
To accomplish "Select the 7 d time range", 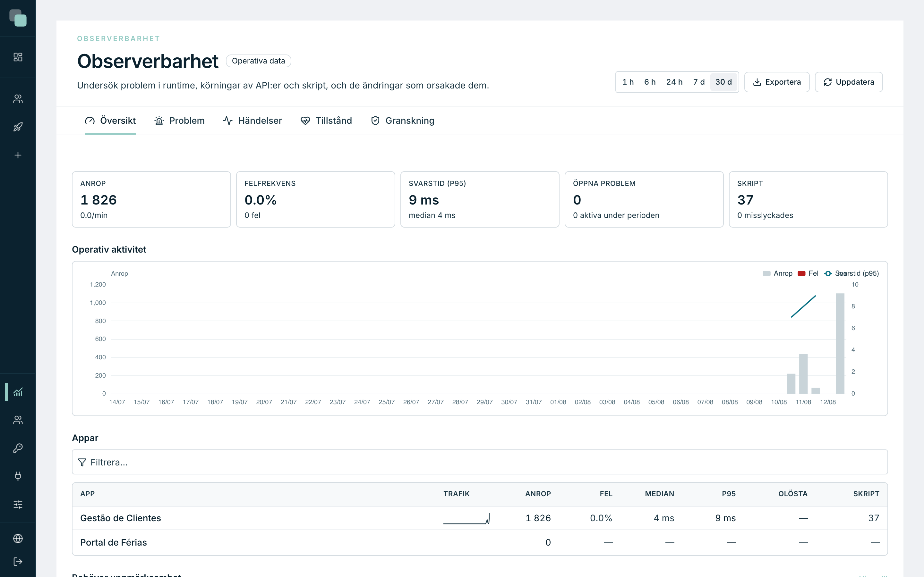I will point(699,82).
